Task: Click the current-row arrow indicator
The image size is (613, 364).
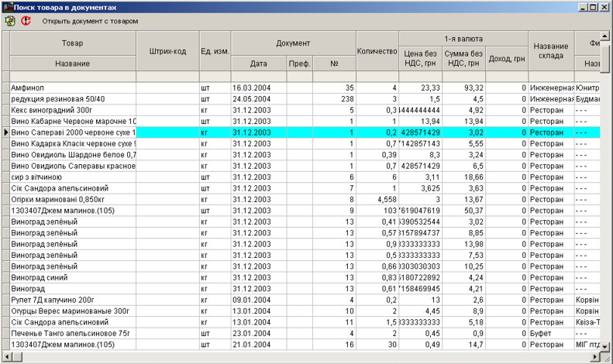Action: [5, 132]
